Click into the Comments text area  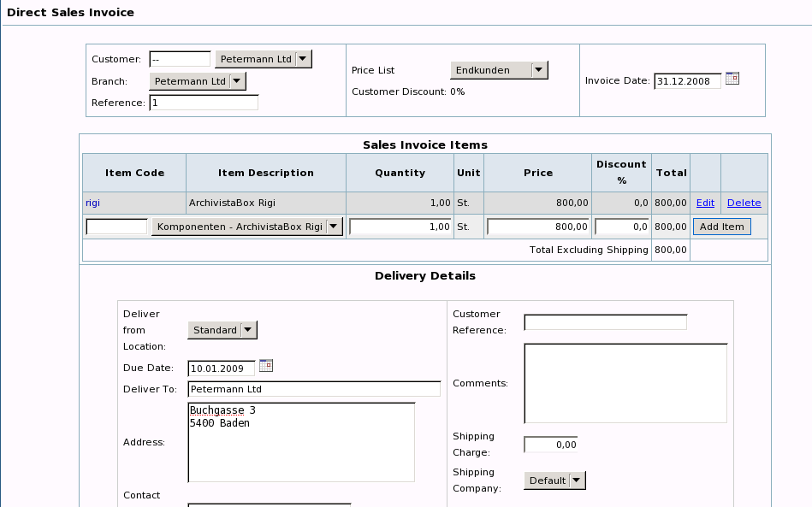(625, 383)
